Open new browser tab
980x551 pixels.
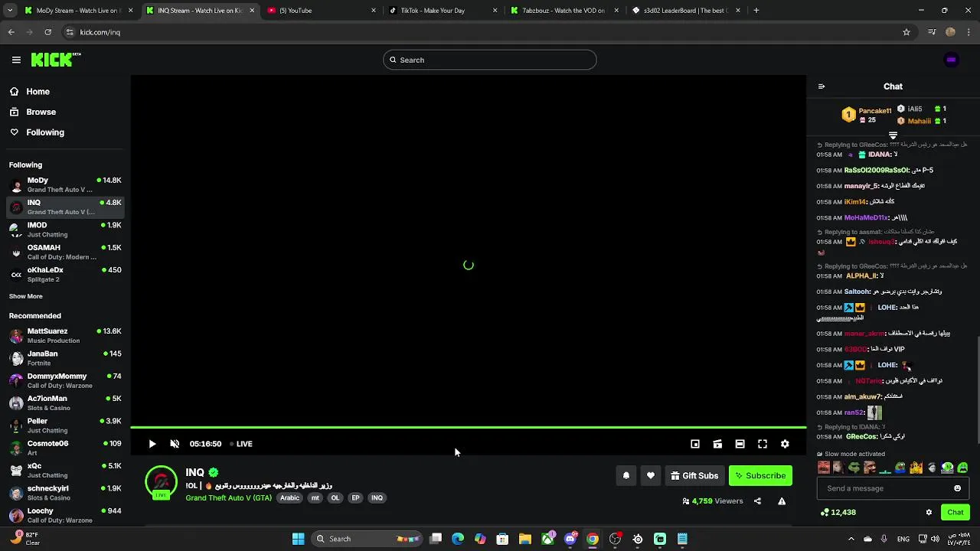[756, 11]
